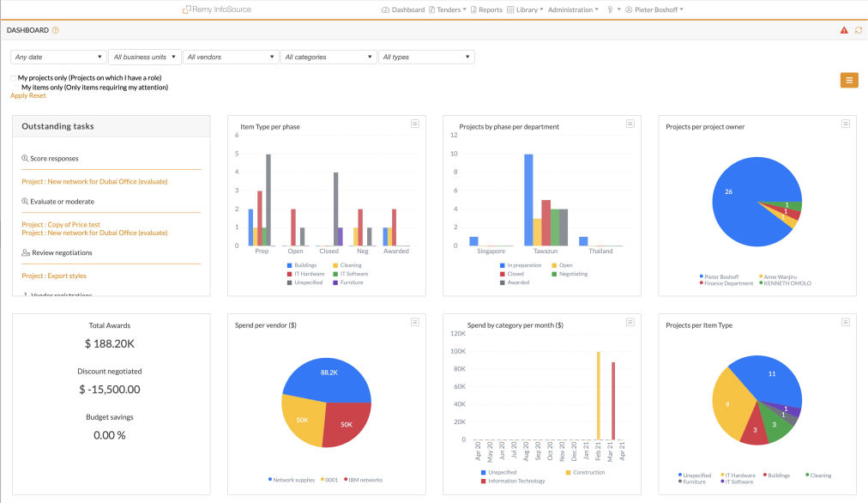Click the dashboard refresh icon
The width and height of the screenshot is (868, 503).
tap(857, 28)
